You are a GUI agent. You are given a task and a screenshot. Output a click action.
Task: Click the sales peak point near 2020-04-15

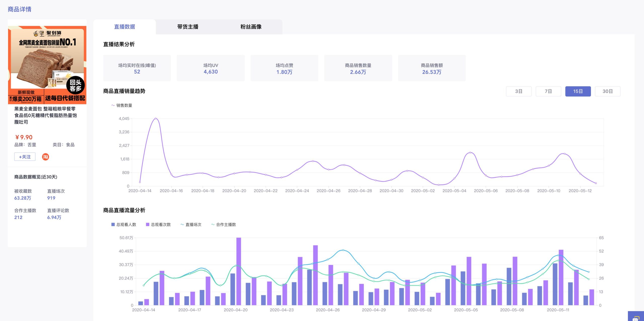click(155, 118)
